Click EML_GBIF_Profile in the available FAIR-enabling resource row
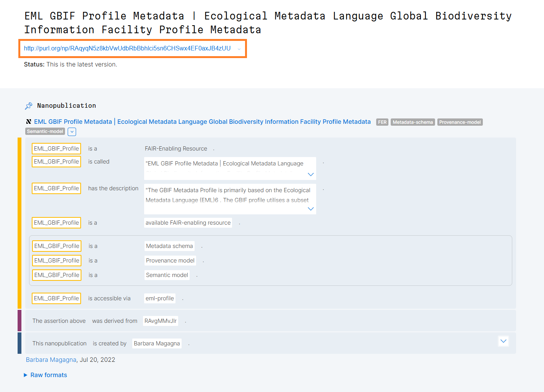 click(56, 223)
